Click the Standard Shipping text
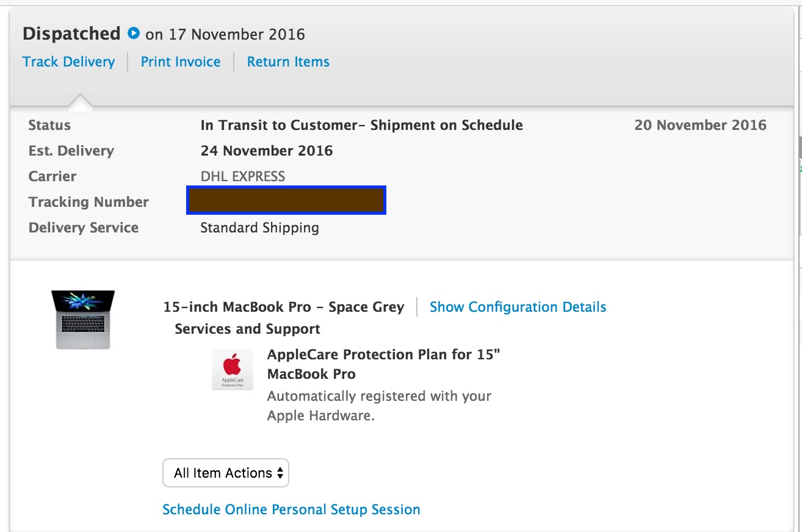802x532 pixels. pos(259,228)
